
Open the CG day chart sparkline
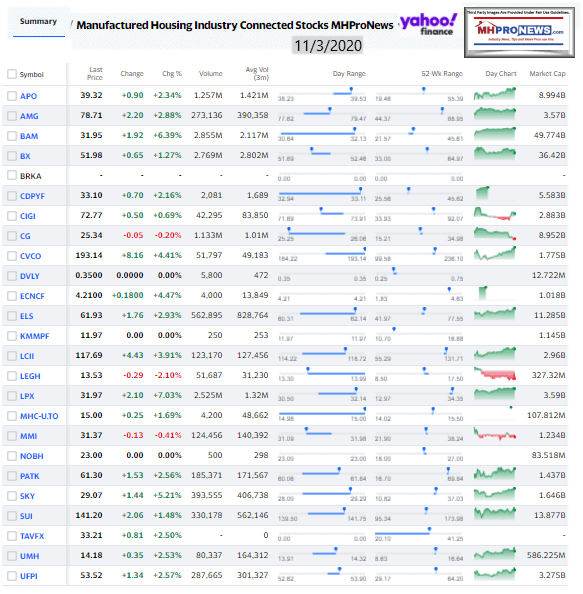[495, 233]
